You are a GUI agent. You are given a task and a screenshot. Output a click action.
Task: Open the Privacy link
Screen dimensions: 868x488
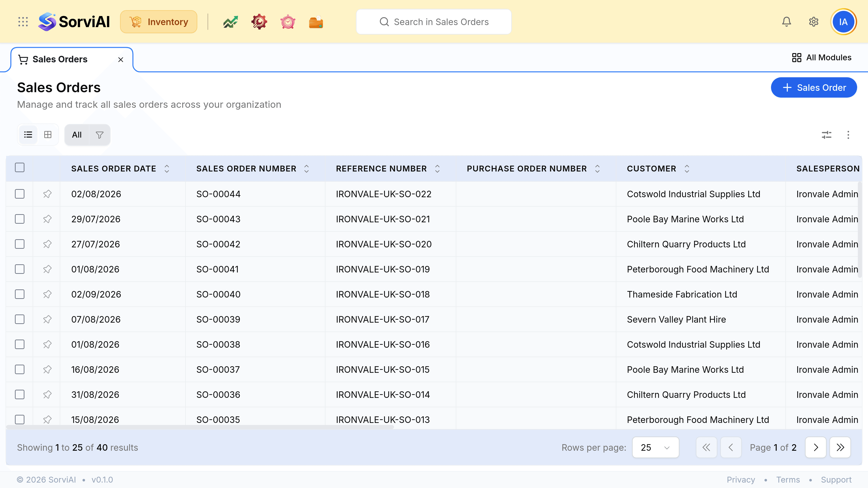pyautogui.click(x=741, y=480)
